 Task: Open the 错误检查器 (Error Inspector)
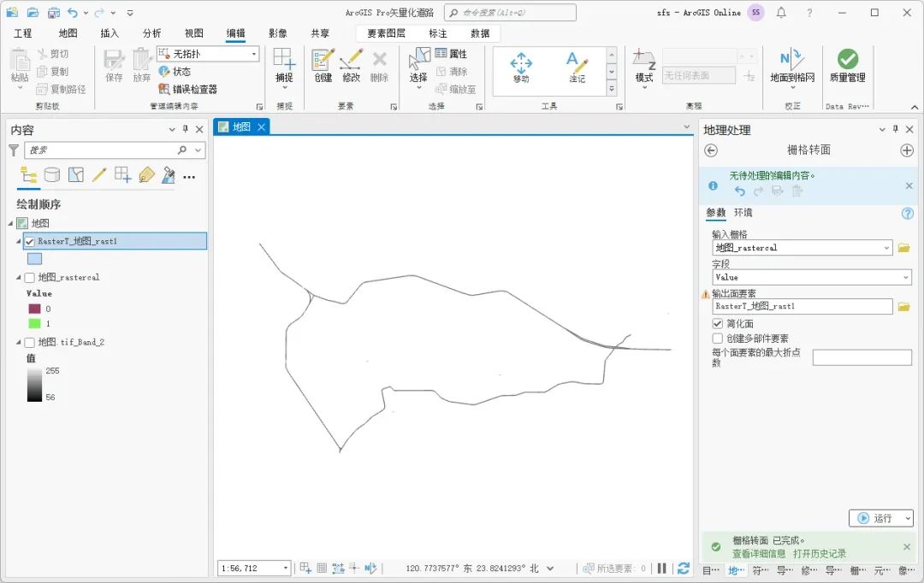(188, 89)
